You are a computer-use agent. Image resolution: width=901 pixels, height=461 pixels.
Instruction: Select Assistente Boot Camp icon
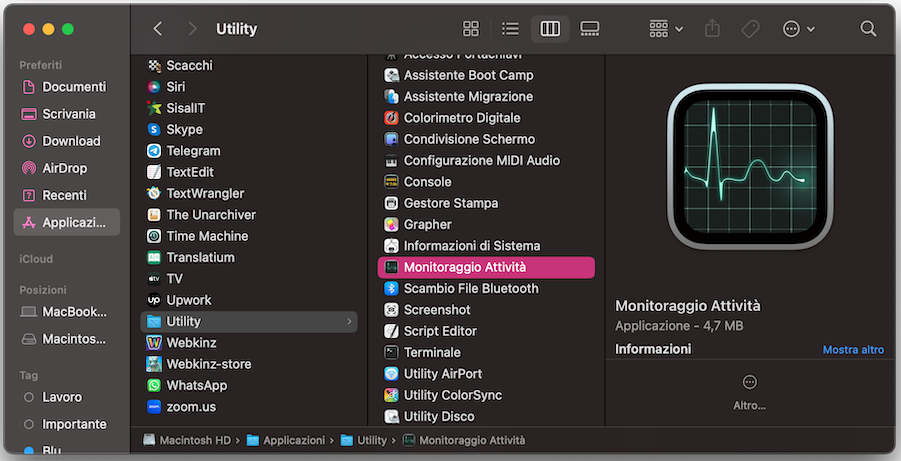coord(391,75)
